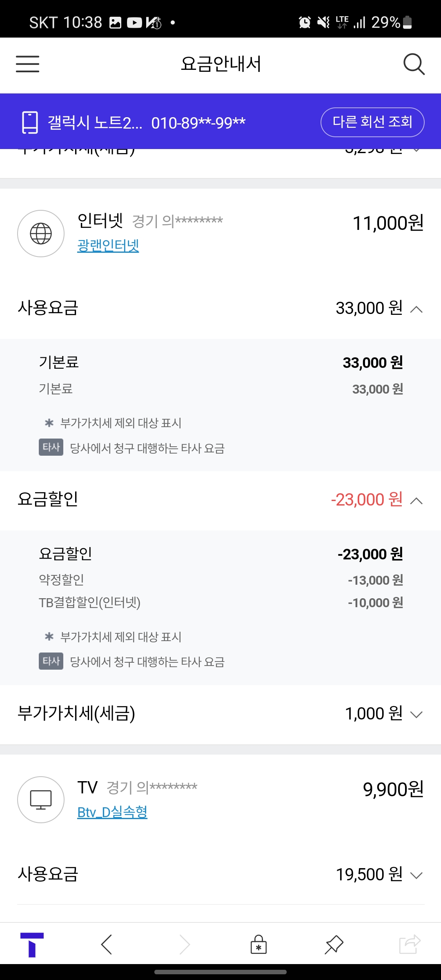Tap the search magnifier icon
441x980 pixels.
(414, 64)
